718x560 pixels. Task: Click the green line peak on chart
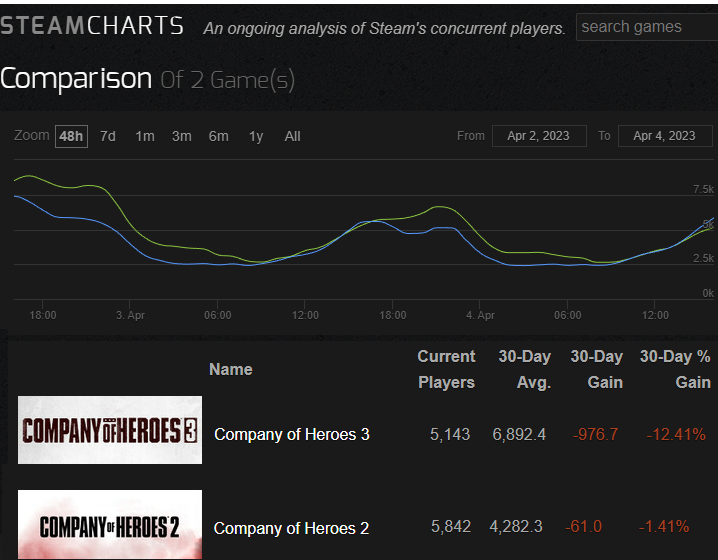pyautogui.click(x=28, y=176)
